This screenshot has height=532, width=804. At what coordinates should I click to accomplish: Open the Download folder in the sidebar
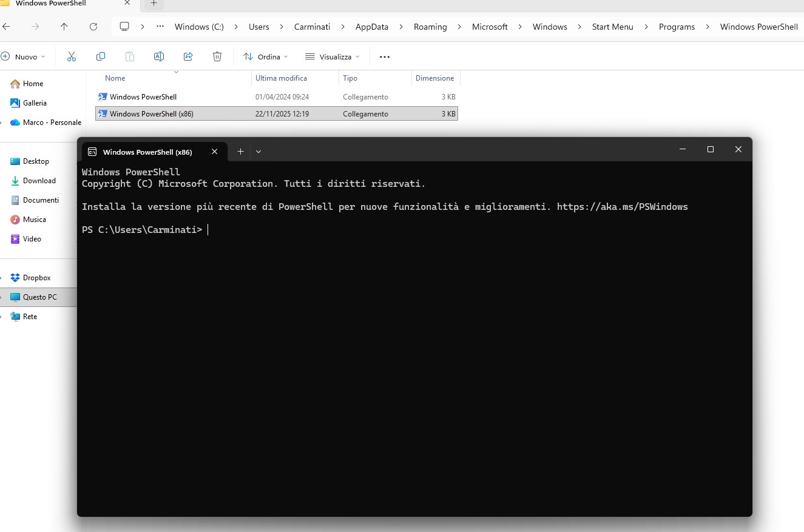point(38,180)
